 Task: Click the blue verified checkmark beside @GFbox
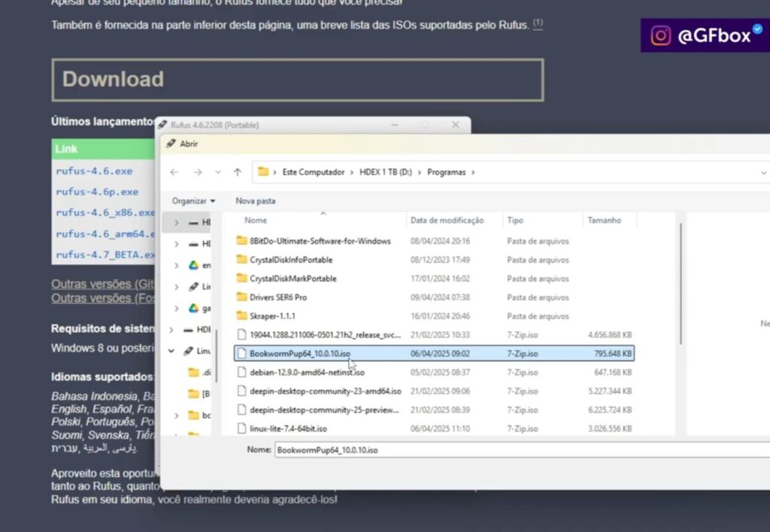[758, 29]
